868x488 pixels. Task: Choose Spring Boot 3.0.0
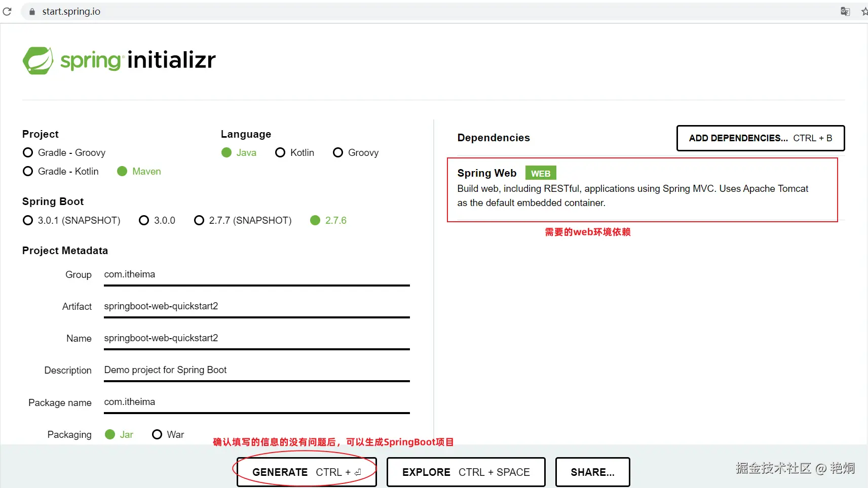(x=157, y=220)
